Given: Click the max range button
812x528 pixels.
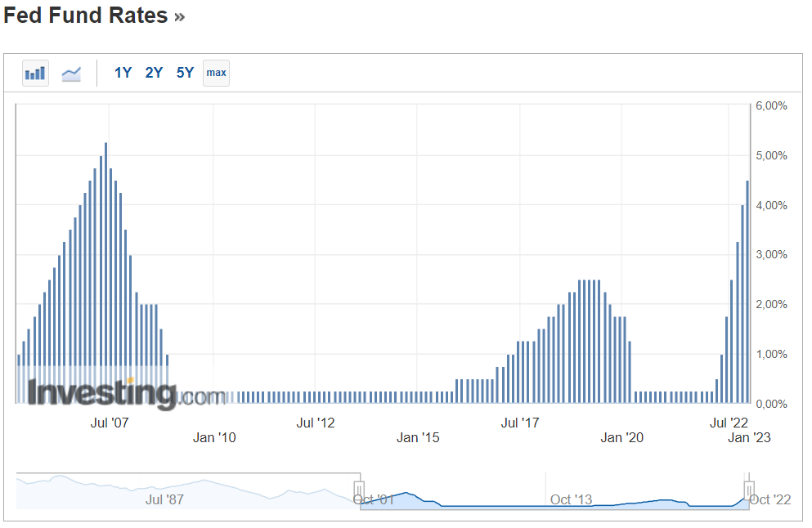Looking at the screenshot, I should [216, 73].
